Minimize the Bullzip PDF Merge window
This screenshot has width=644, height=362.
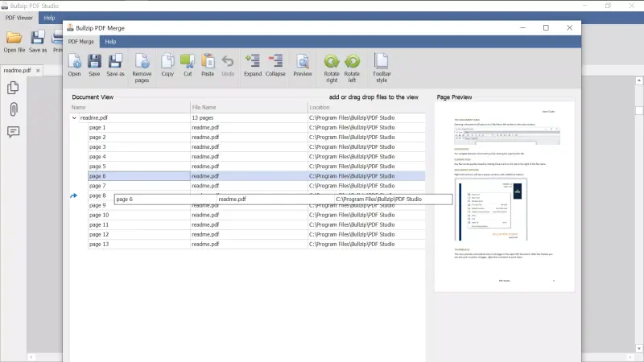522,28
